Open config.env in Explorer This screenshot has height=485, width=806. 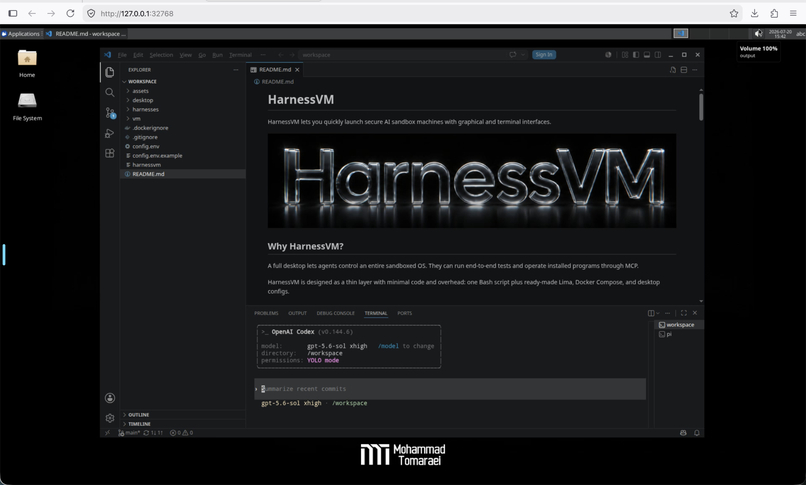182,146
